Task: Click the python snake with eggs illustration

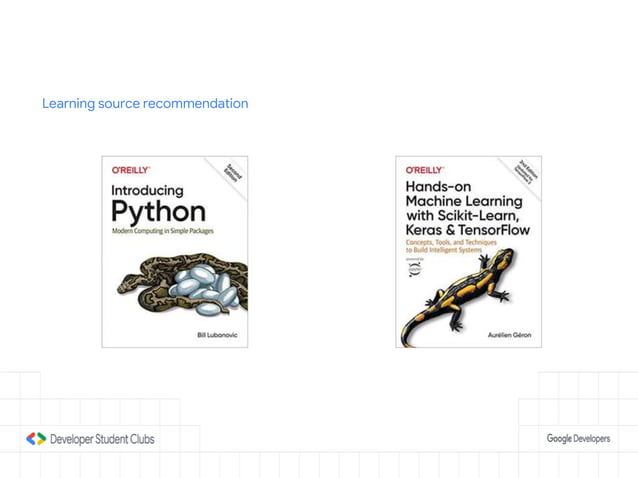Action: 183,284
